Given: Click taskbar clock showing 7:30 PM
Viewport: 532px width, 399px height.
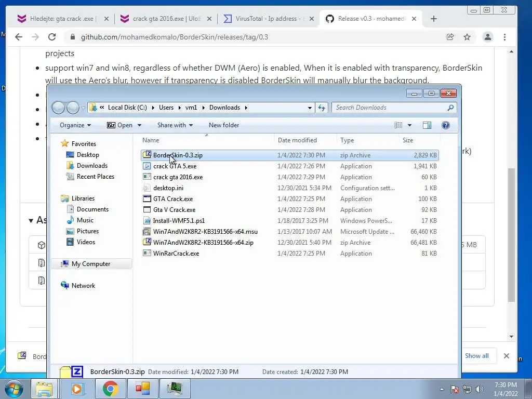Looking at the screenshot, I should pyautogui.click(x=506, y=389).
